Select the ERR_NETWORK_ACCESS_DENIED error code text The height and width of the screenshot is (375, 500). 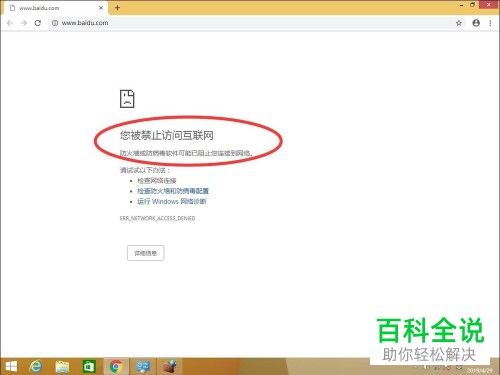click(x=157, y=218)
